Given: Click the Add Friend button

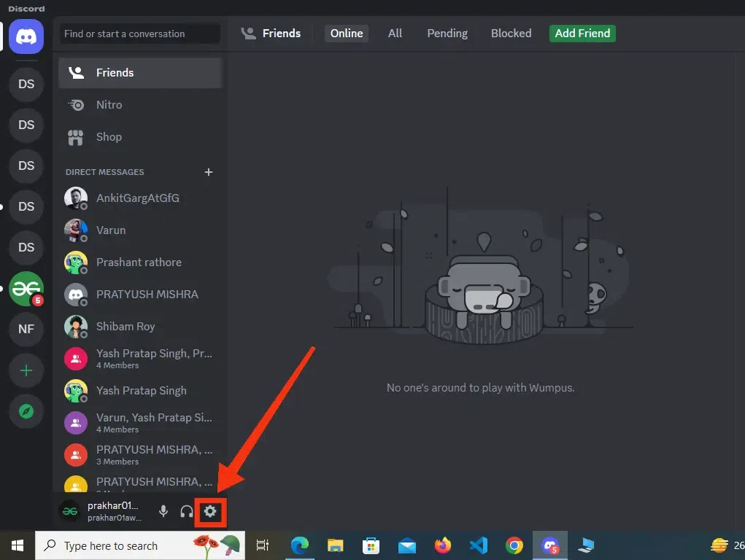Looking at the screenshot, I should 582,34.
